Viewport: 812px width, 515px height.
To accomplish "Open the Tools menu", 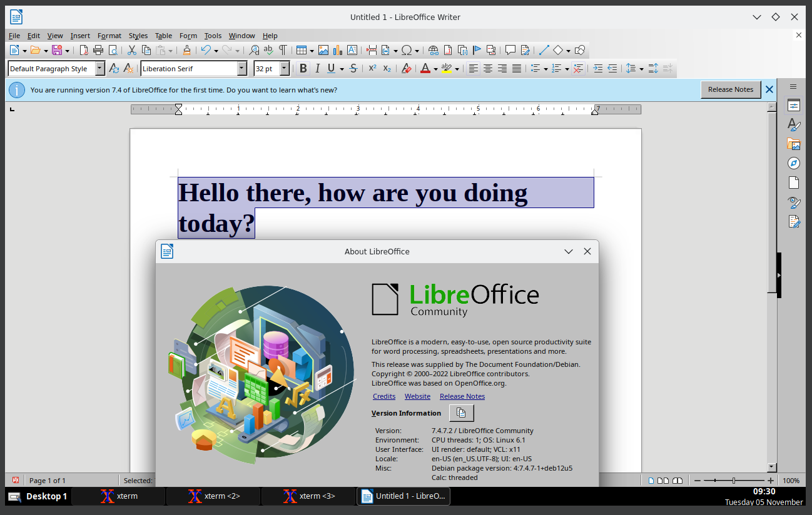I will coord(213,36).
